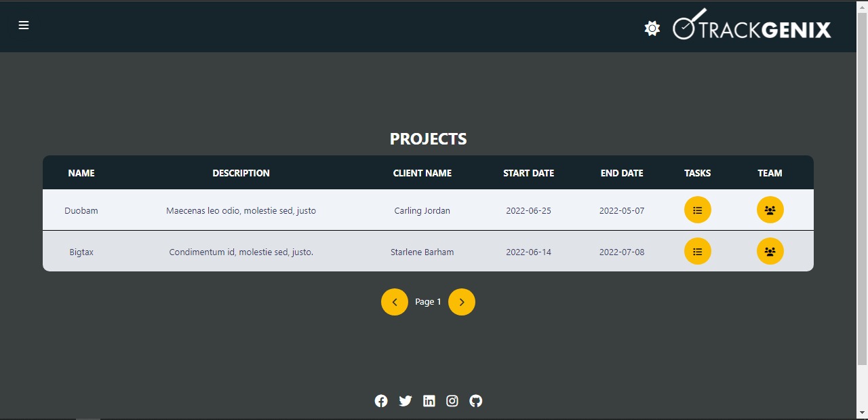This screenshot has width=868, height=420.
Task: Click the vertical scrollbar up arrow
Action: point(862,7)
